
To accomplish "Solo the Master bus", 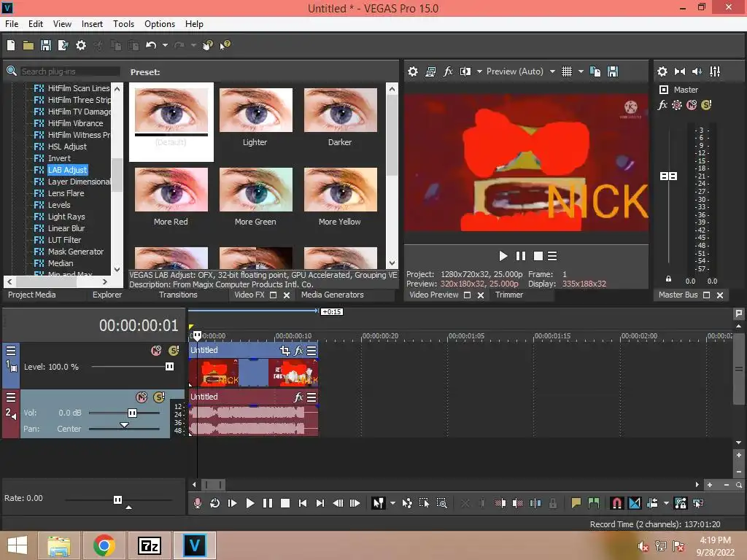I will point(706,105).
